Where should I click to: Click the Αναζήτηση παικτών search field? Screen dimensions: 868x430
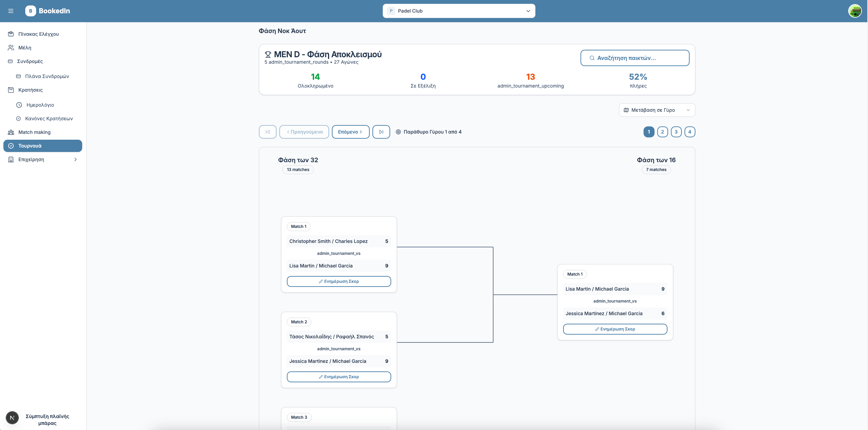click(x=634, y=58)
